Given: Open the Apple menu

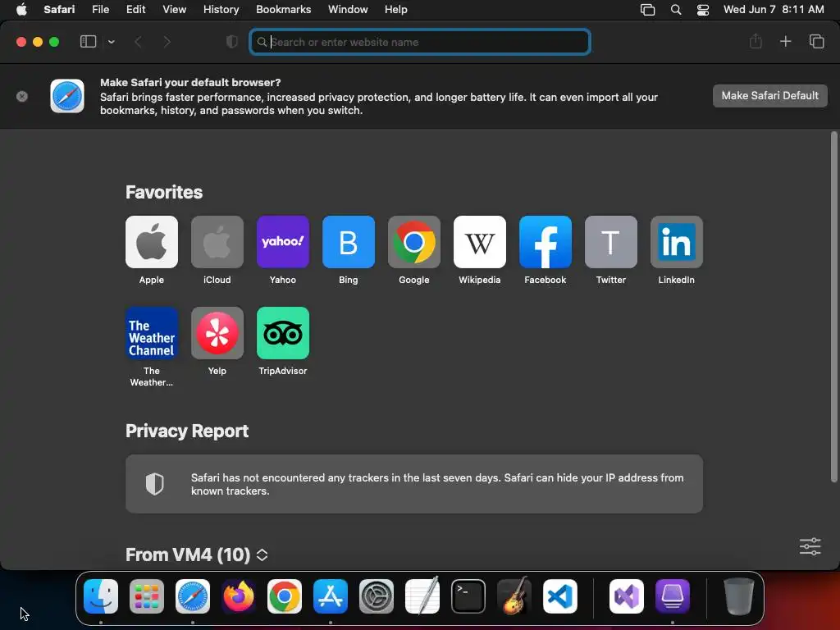Looking at the screenshot, I should [x=21, y=9].
